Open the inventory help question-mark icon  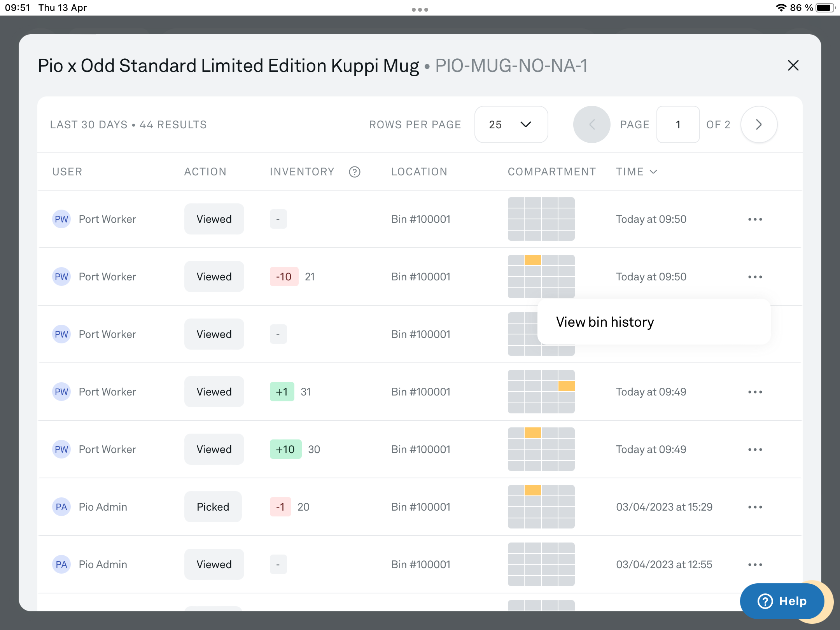point(354,171)
